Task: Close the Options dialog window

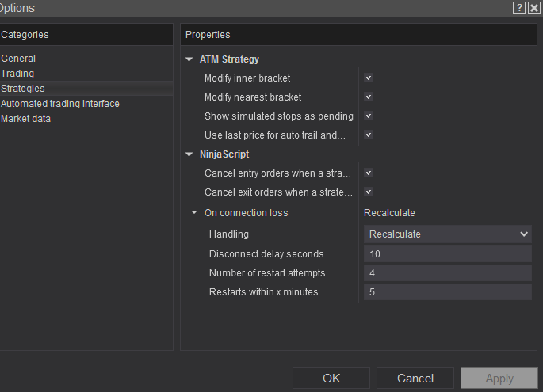Action: pos(534,8)
